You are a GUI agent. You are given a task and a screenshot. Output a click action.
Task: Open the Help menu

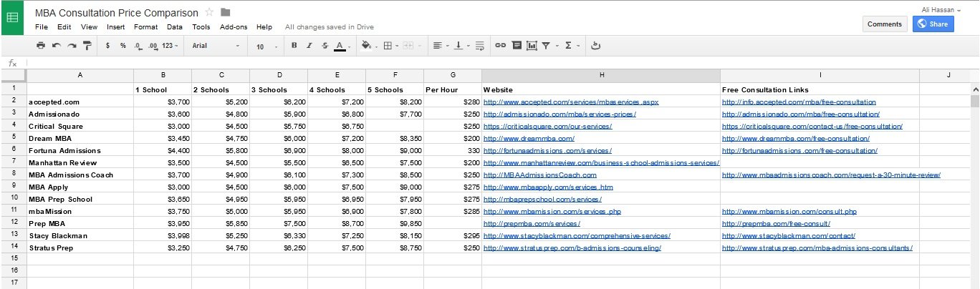pyautogui.click(x=264, y=27)
